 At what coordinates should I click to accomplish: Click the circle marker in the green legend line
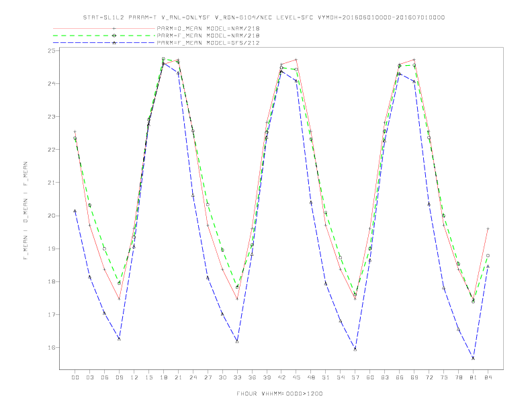point(114,36)
